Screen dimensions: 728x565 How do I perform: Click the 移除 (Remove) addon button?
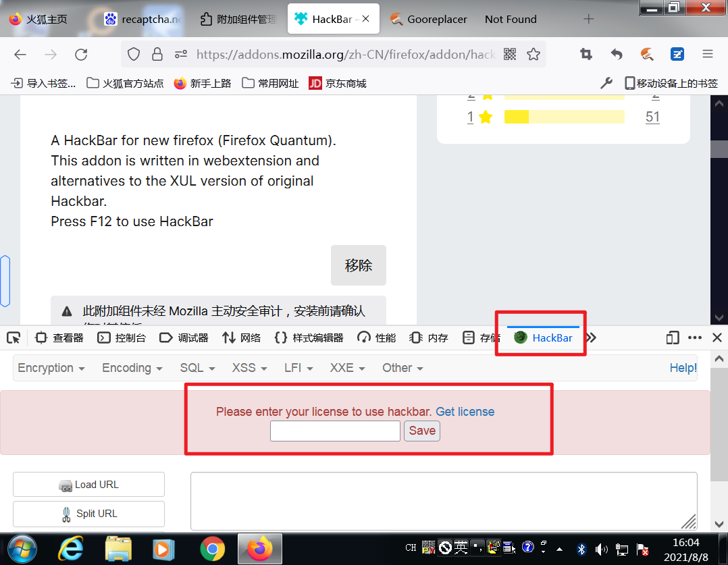click(x=359, y=265)
